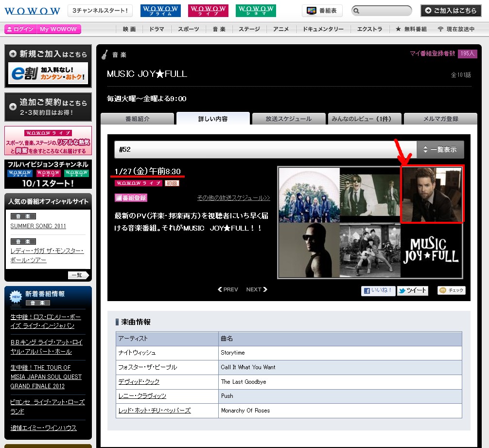Switch to the 放送スケジュール tab
The image size is (489, 448).
[x=289, y=119]
